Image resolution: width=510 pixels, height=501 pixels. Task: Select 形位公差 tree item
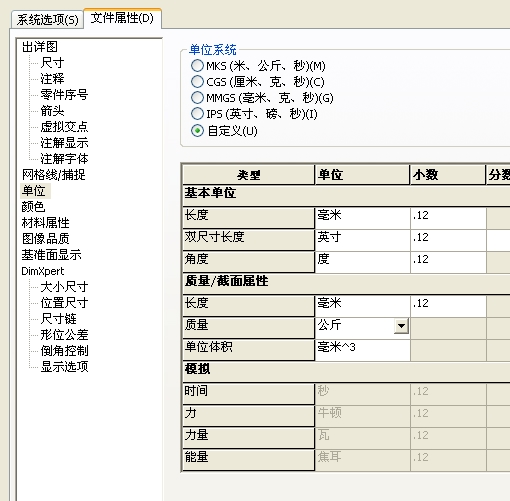(x=64, y=335)
